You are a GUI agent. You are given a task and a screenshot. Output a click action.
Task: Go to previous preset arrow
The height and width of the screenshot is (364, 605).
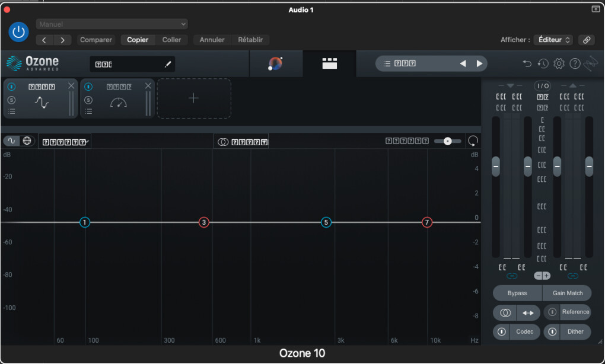tap(44, 40)
